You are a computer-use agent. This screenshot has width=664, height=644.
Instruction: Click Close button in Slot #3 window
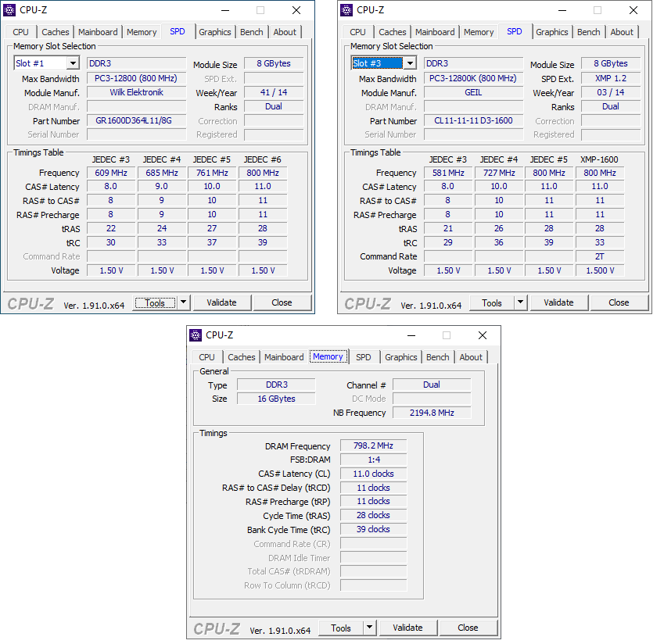coord(619,303)
